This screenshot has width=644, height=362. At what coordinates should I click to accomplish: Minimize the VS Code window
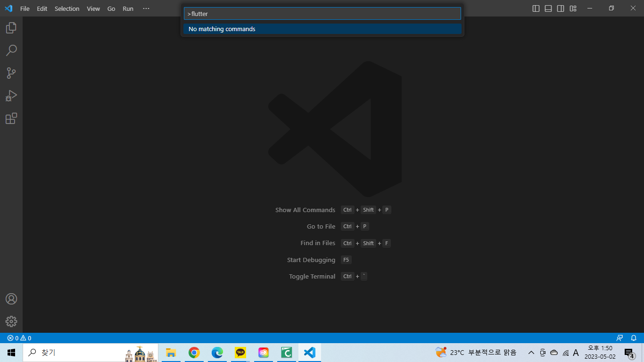point(590,8)
